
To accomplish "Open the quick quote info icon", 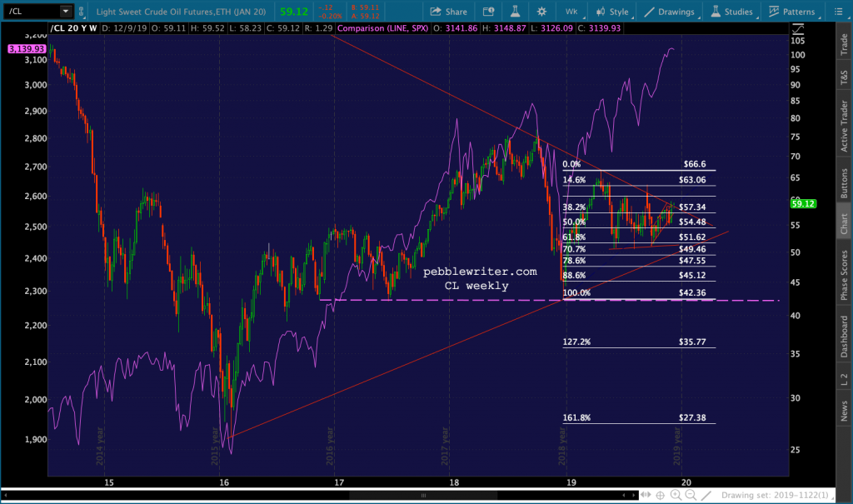I will (488, 12).
